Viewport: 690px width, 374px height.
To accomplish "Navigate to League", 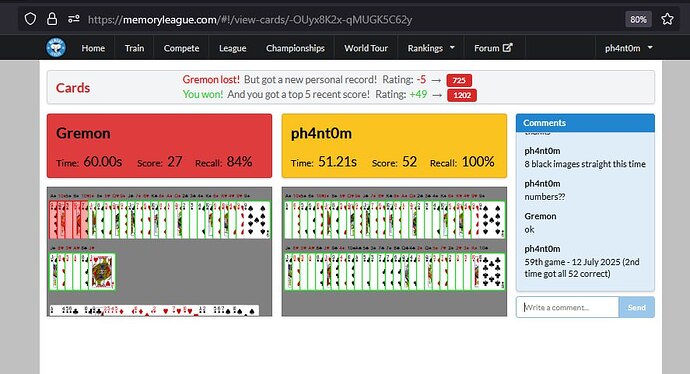I will (x=232, y=48).
